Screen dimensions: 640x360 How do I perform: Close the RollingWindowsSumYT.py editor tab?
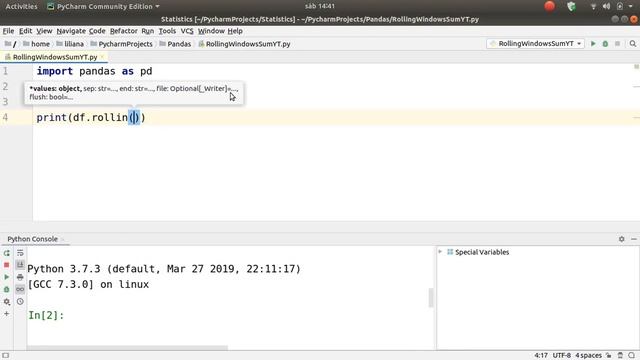[x=102, y=57]
